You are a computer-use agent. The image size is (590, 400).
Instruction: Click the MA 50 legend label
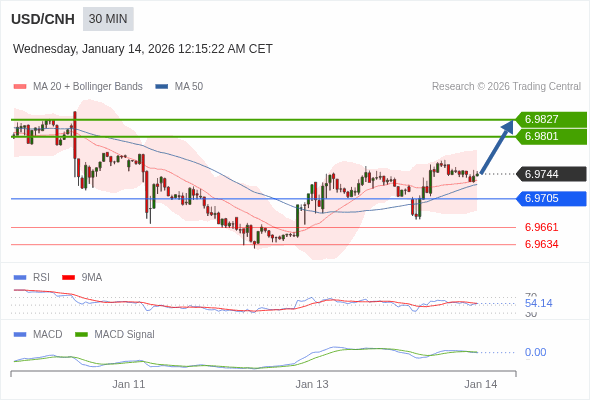189,87
